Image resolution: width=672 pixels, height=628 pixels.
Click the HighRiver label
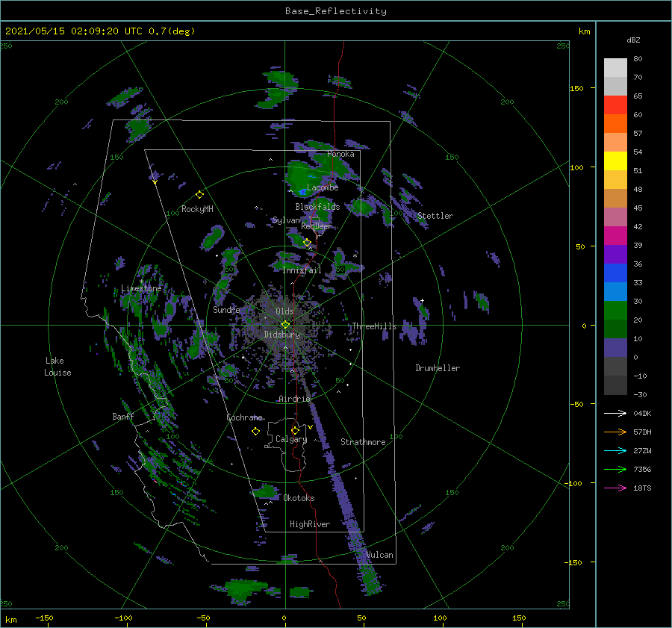(310, 524)
